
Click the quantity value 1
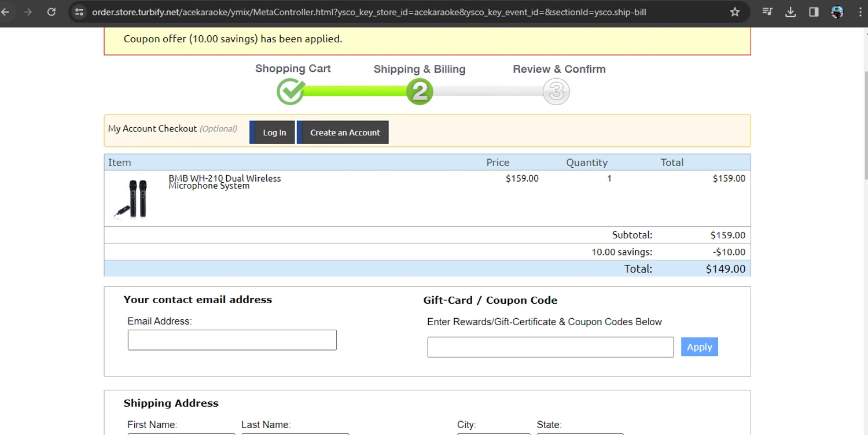(x=609, y=178)
